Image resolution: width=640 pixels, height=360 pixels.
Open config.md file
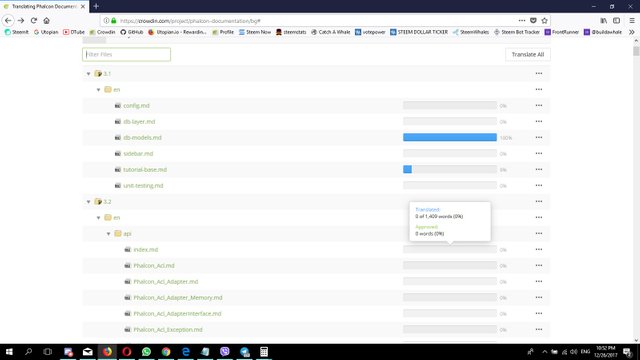[x=136, y=106]
